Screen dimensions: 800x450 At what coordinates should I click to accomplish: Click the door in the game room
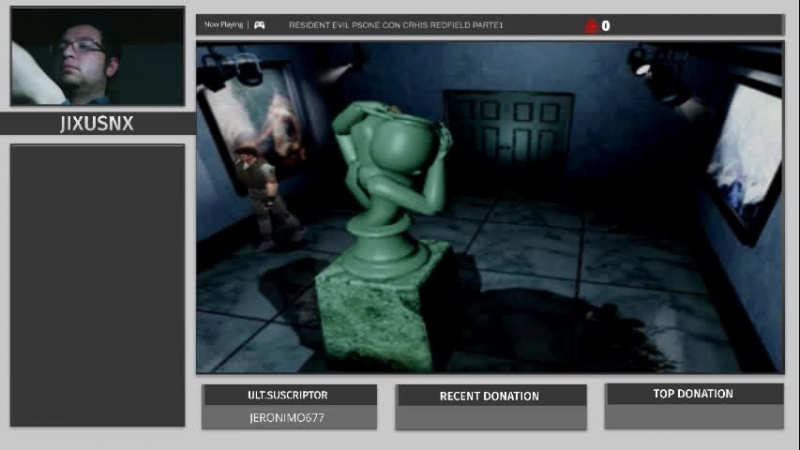coord(509,135)
